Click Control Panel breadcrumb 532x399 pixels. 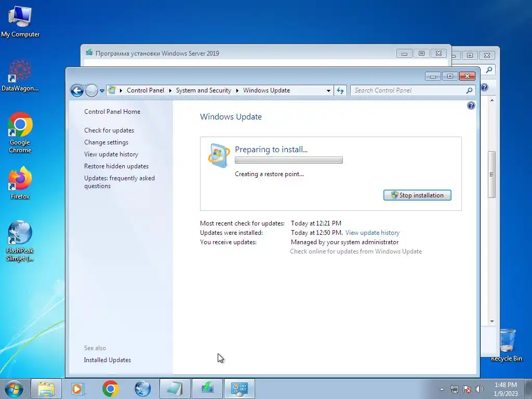click(145, 90)
